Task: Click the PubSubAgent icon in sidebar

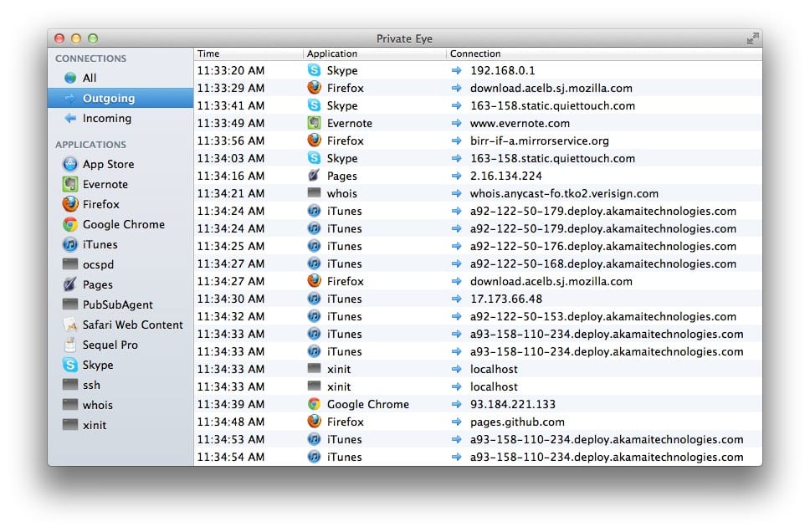Action: pos(69,304)
